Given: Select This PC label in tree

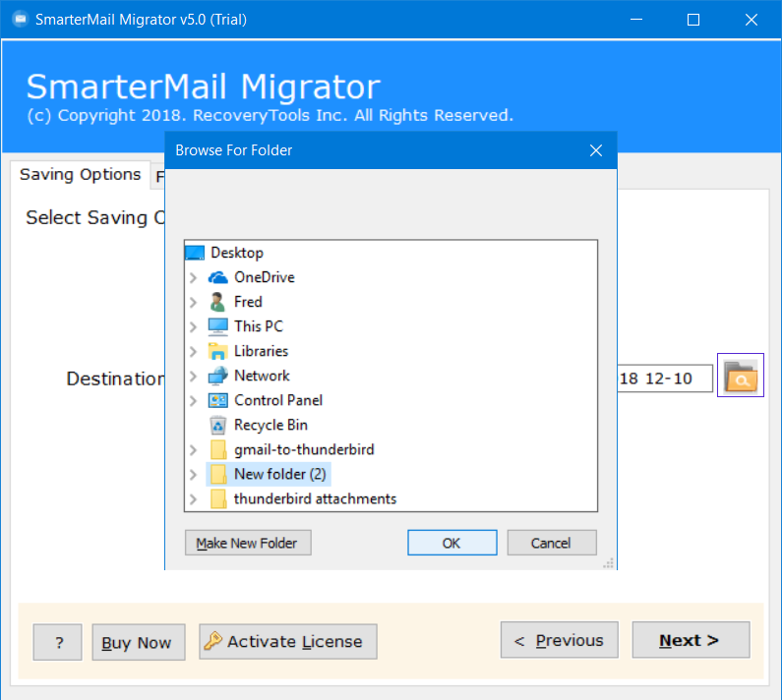Looking at the screenshot, I should click(x=259, y=326).
